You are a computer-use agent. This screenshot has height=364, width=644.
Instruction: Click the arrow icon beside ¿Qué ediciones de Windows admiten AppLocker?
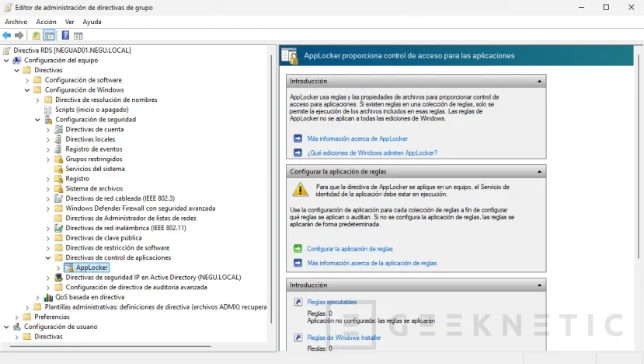click(298, 152)
